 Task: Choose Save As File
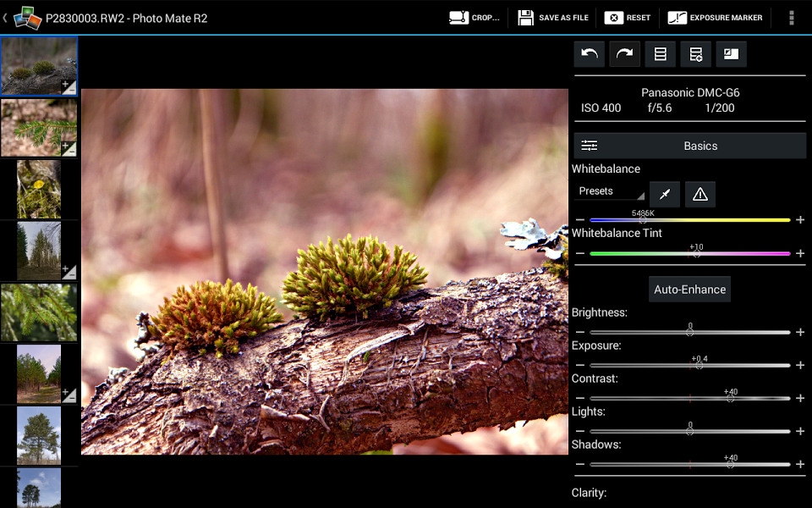click(x=553, y=18)
